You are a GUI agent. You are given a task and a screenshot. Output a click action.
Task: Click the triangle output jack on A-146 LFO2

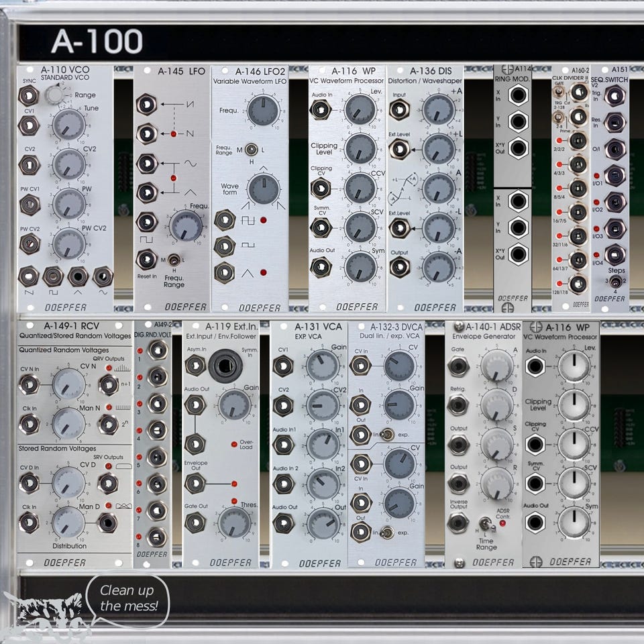pos(224,272)
